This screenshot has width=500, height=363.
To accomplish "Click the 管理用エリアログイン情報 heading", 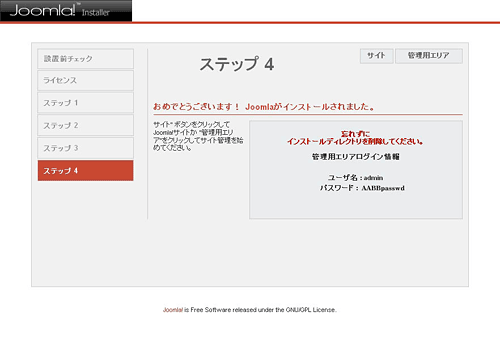I will coord(355,156).
